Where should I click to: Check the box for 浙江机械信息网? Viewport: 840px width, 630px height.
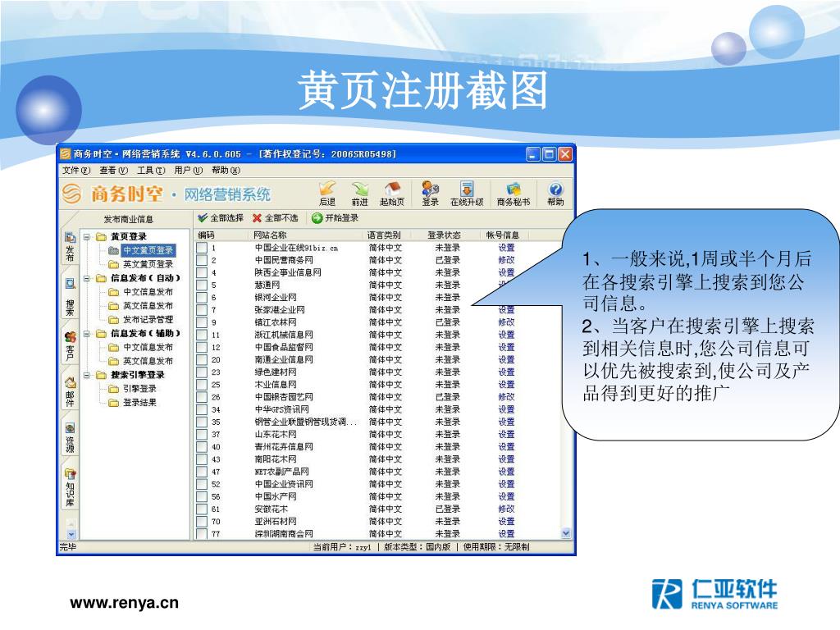(202, 335)
